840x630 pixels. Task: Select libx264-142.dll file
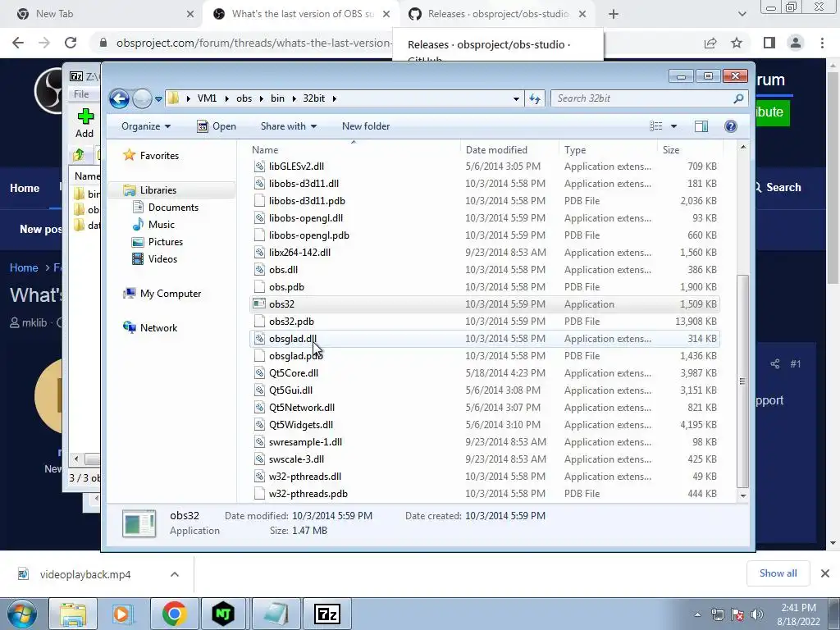point(299,253)
